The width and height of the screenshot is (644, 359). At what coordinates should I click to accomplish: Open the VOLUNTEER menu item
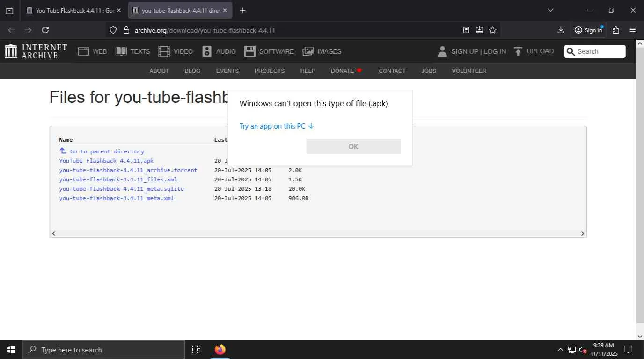point(469,71)
